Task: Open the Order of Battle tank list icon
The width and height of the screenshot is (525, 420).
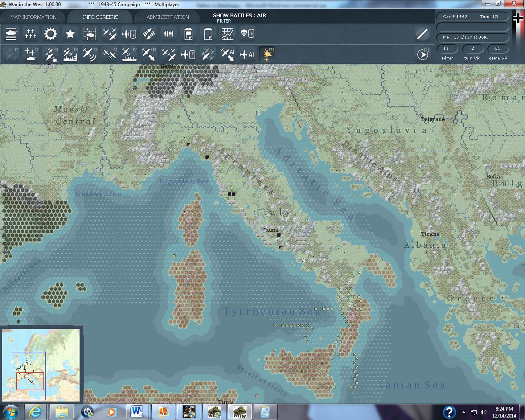Action: [11, 34]
